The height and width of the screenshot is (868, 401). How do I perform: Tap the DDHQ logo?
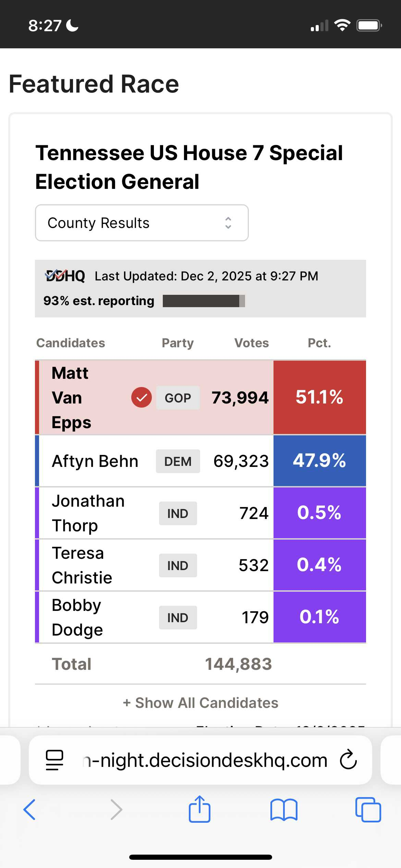tap(65, 276)
